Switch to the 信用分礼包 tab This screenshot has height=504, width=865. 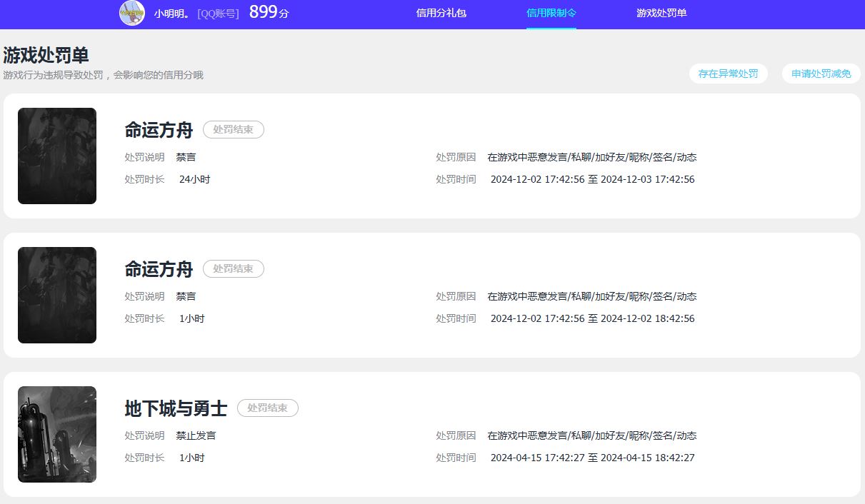[x=441, y=13]
